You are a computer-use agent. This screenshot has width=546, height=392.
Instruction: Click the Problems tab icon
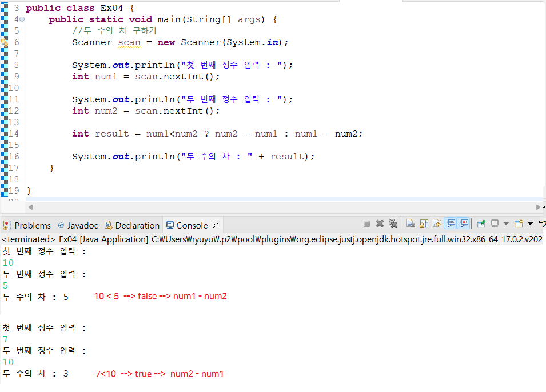click(x=7, y=225)
